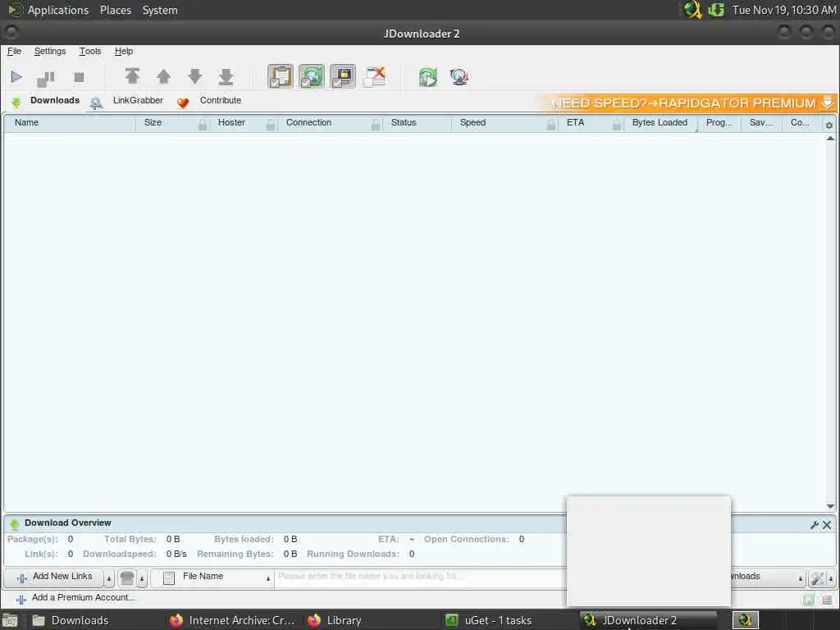Switch to uGet - 1 tasks window
The image size is (840, 630).
coord(490,620)
